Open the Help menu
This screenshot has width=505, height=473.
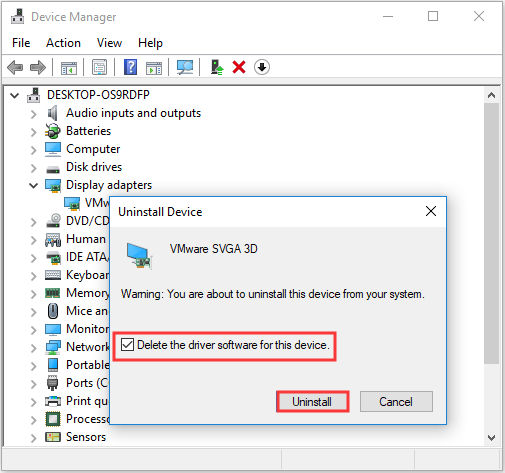coord(150,43)
